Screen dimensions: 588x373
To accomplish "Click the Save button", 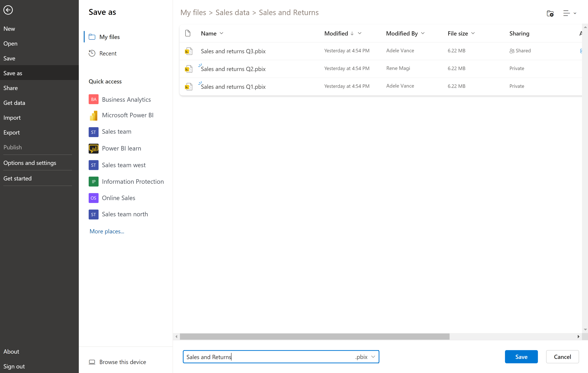I will tap(521, 357).
